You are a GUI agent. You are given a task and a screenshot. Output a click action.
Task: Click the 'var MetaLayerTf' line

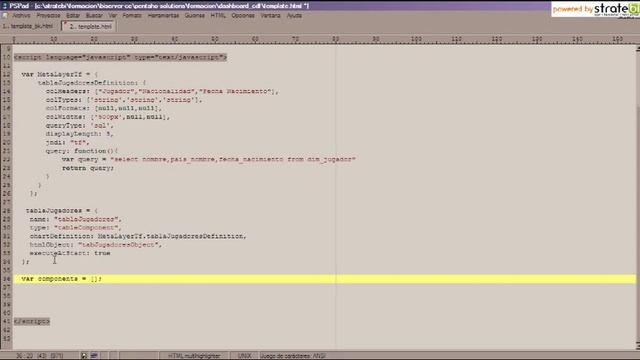pyautogui.click(x=60, y=74)
